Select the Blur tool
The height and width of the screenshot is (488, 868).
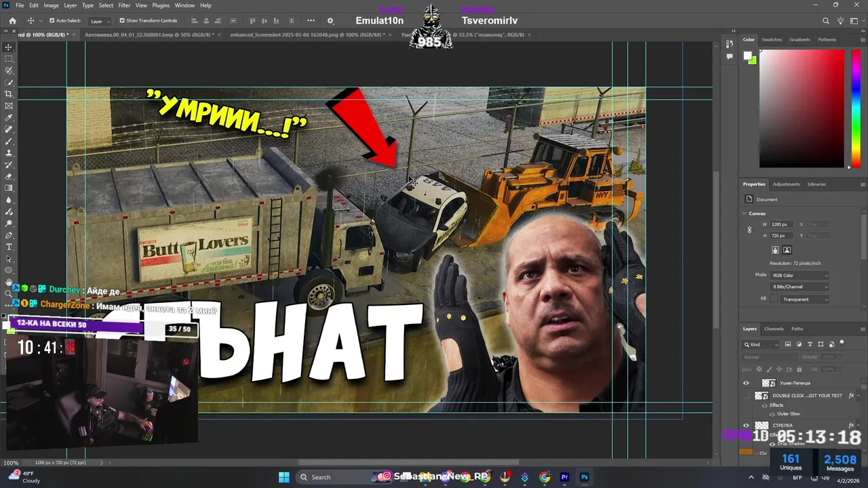tap(9, 200)
